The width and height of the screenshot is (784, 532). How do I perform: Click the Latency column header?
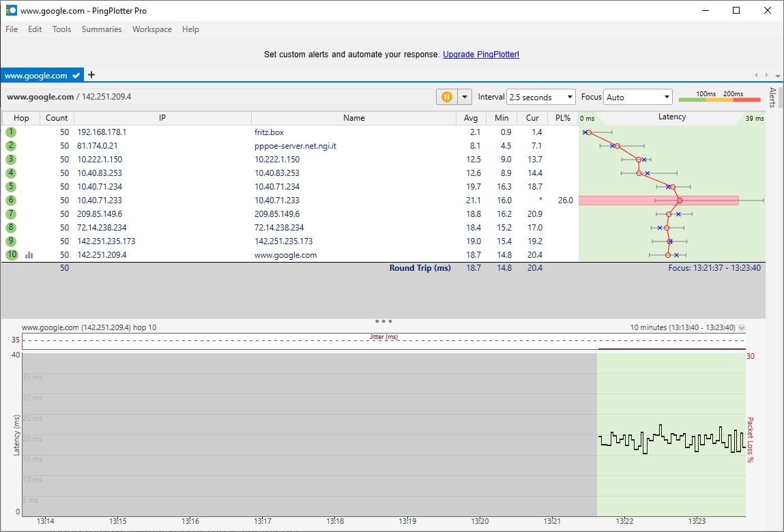click(672, 118)
